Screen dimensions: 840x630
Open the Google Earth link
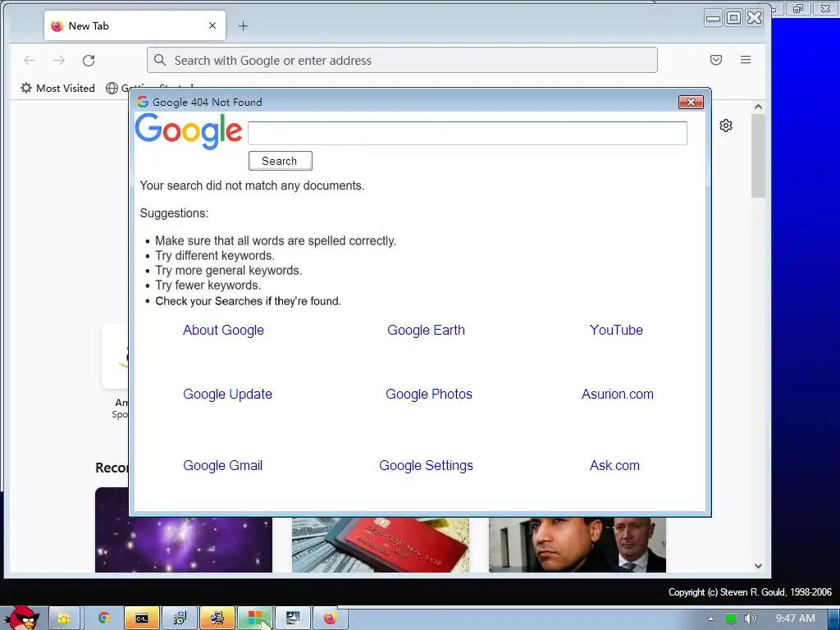tap(426, 330)
